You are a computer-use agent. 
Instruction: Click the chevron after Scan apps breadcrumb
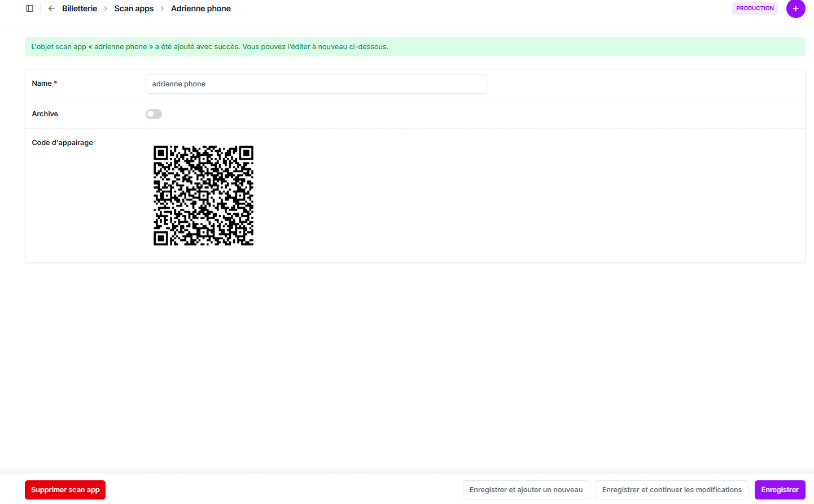[x=162, y=8]
